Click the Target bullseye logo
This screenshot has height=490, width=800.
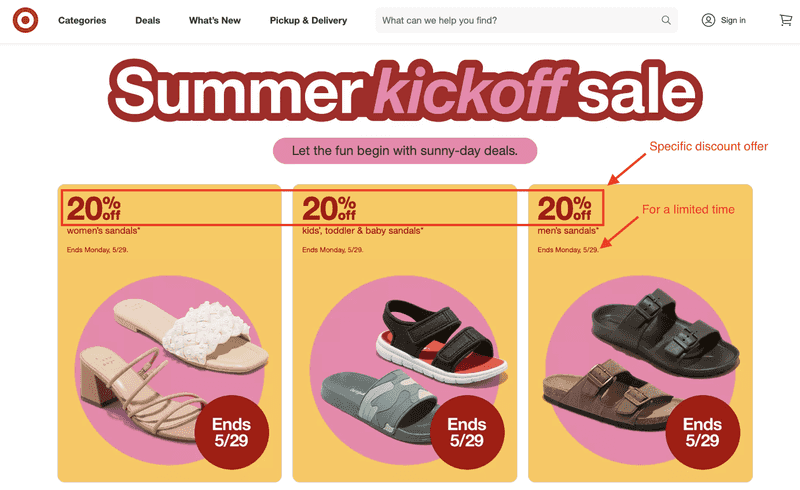click(x=25, y=20)
